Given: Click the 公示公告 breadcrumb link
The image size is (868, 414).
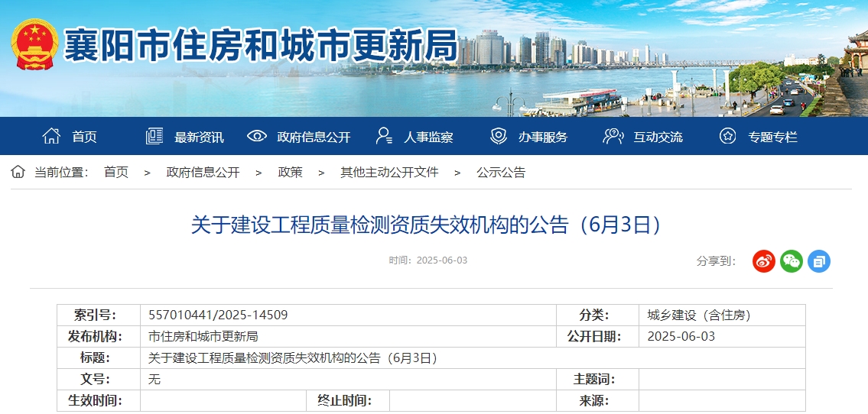Looking at the screenshot, I should click(x=501, y=173).
